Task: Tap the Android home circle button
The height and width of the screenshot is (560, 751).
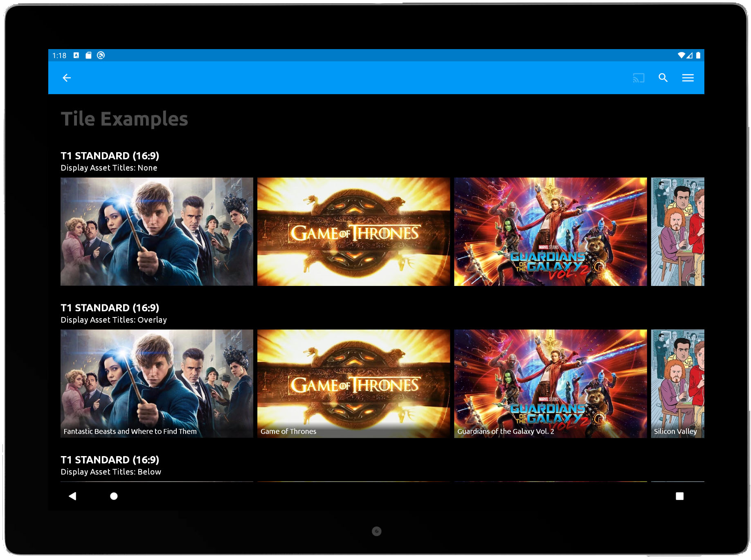Action: pos(114,496)
